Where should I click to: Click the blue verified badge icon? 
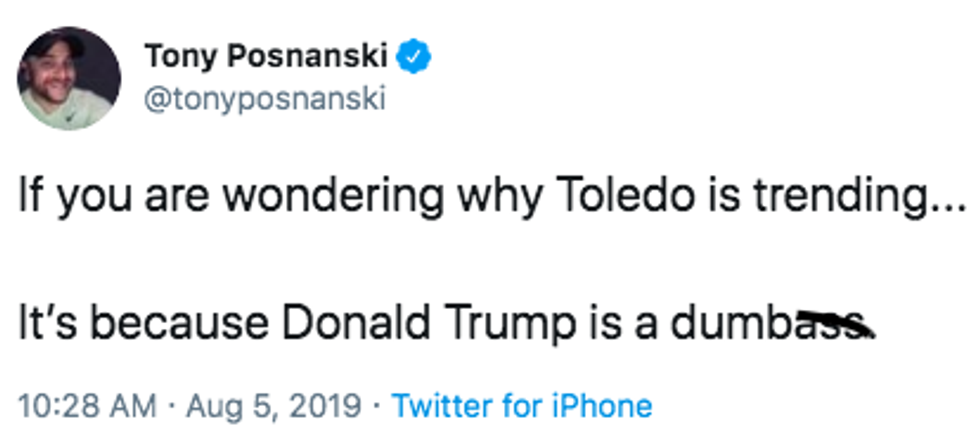pos(416,58)
